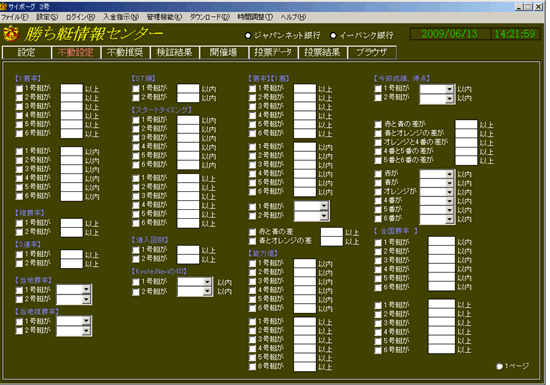The height and width of the screenshot is (385, 550).
Task: Select the ジャパンネット銀行 radio button
Action: [248, 35]
